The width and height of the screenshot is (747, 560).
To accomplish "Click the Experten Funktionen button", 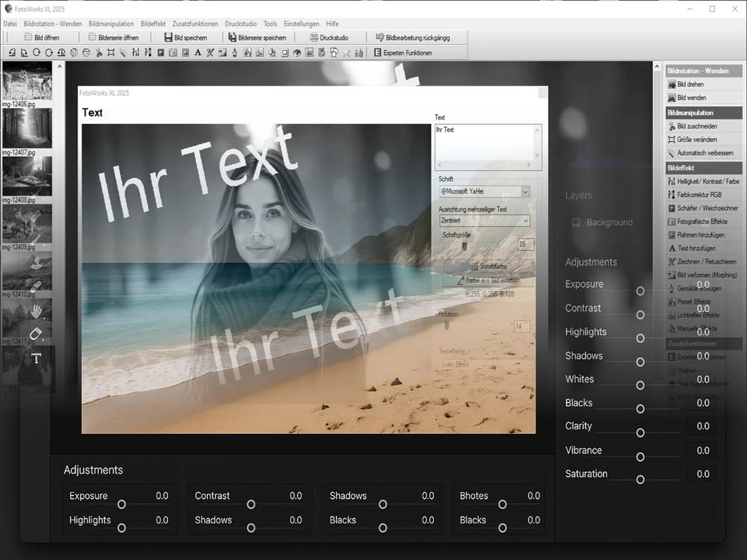I will coord(403,53).
